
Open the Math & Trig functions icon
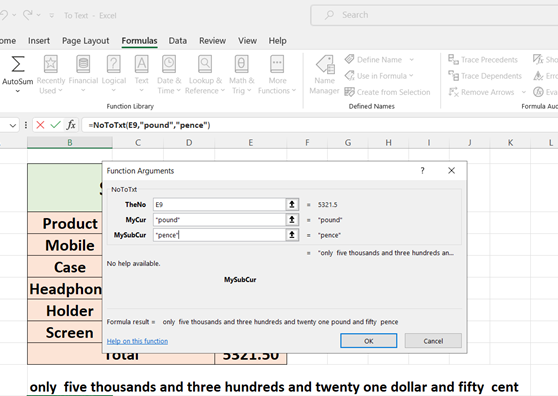(242, 64)
